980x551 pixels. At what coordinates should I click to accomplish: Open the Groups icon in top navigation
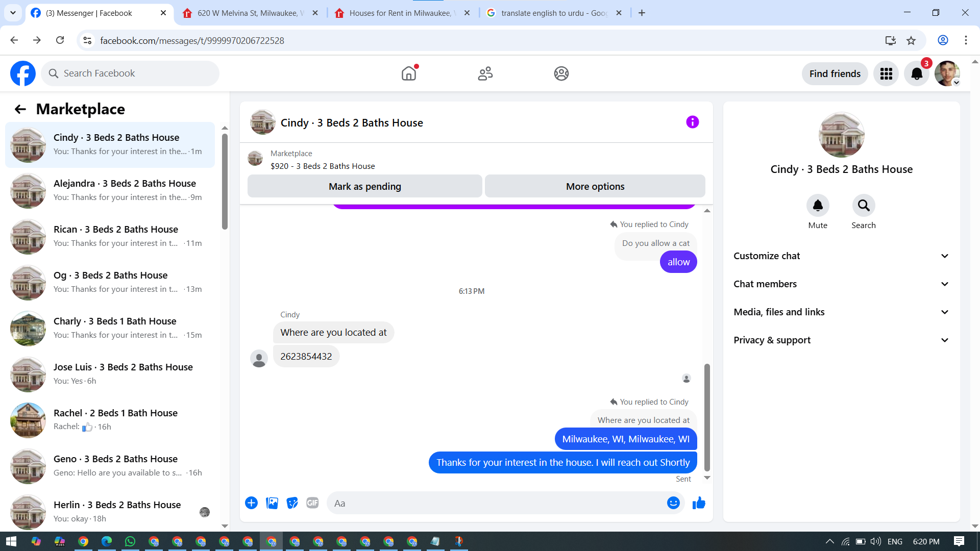pos(561,73)
